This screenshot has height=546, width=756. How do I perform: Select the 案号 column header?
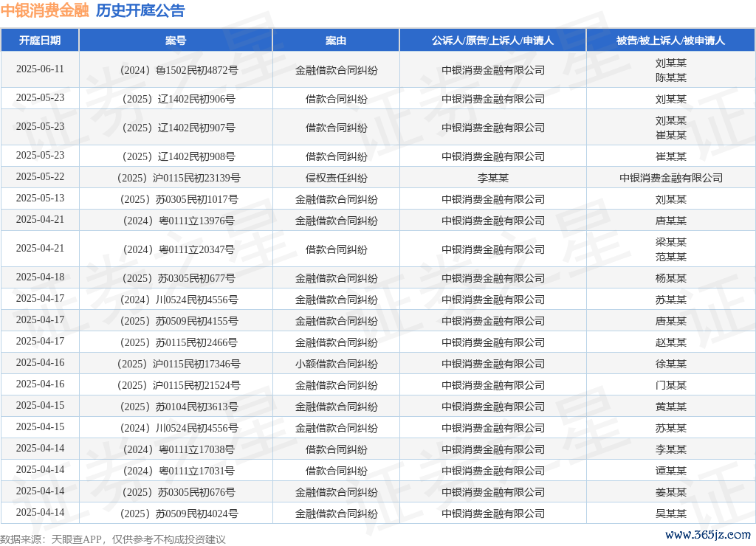(x=176, y=41)
